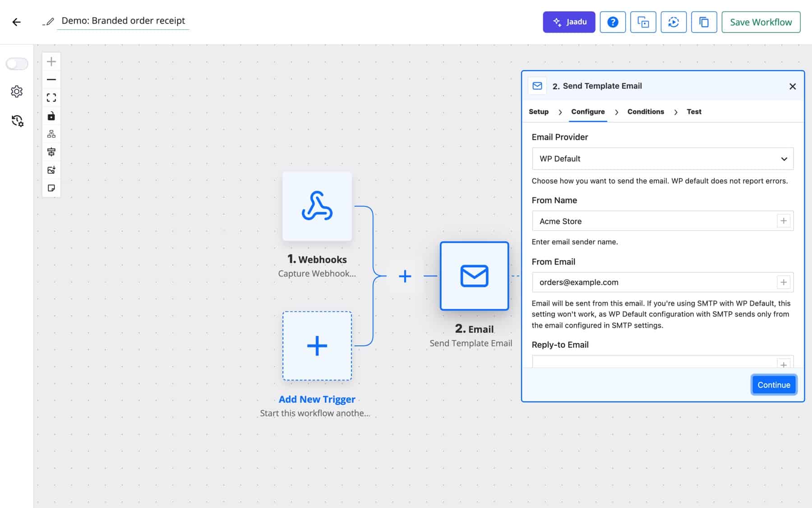Add a sticky note from canvas toolbar

(x=51, y=188)
